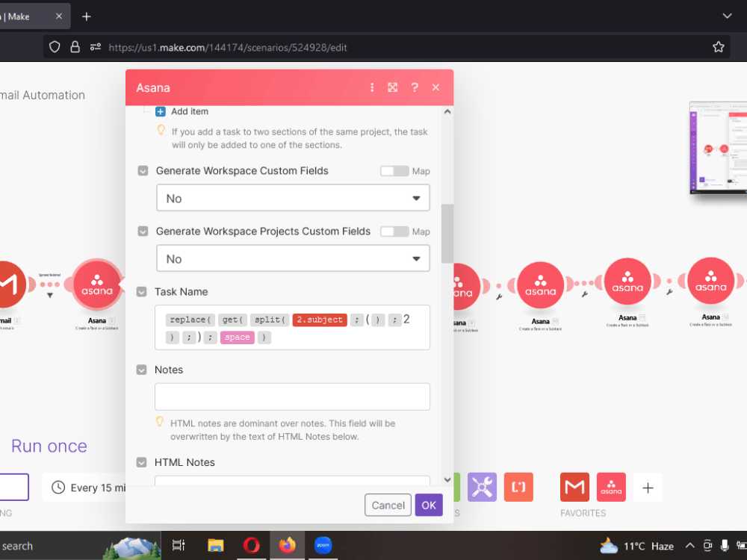Click the dialog scrollbar down arrow
747x560 pixels.
pyautogui.click(x=447, y=479)
